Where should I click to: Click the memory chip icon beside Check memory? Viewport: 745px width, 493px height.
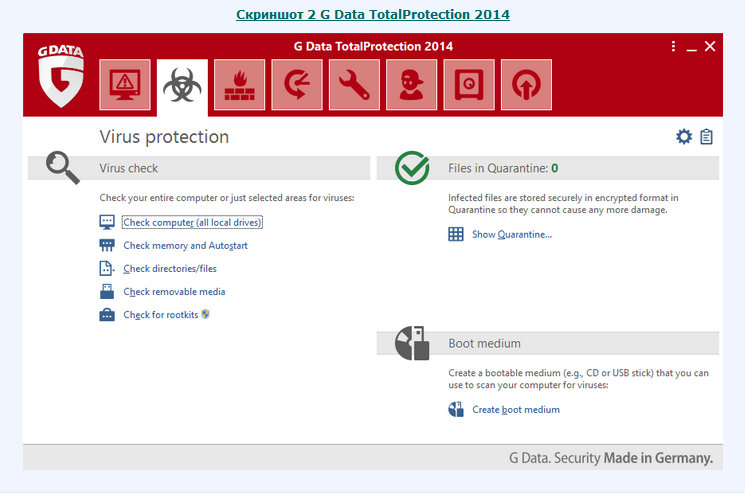pos(107,245)
